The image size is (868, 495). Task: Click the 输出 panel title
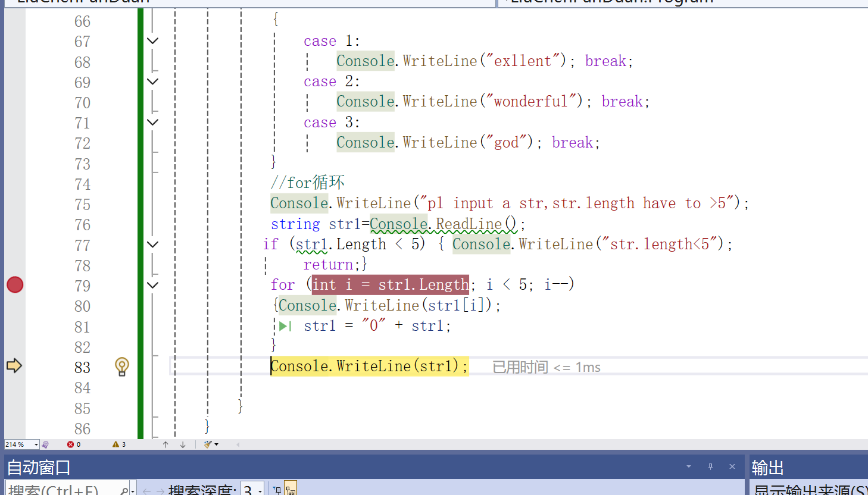767,468
